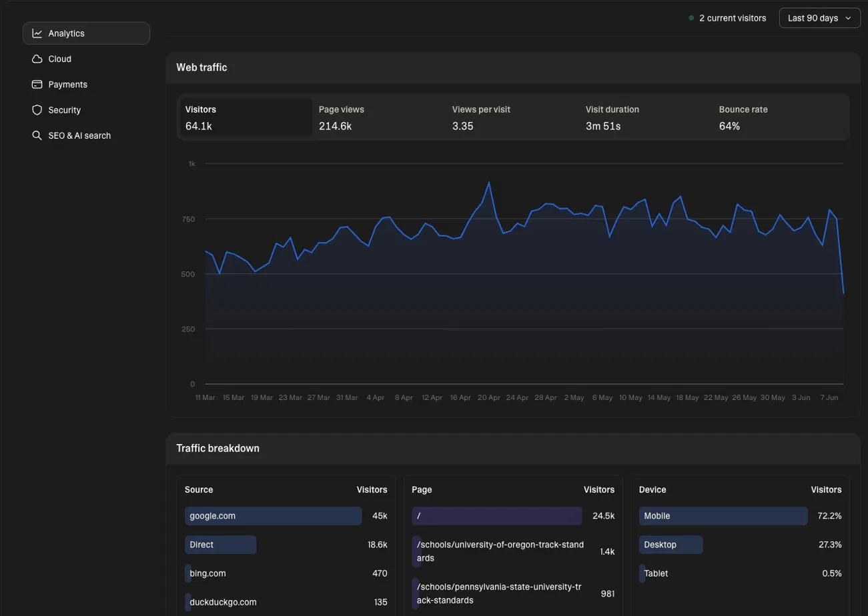This screenshot has height=616, width=868.
Task: Open the Last 90 days dropdown
Action: click(819, 18)
